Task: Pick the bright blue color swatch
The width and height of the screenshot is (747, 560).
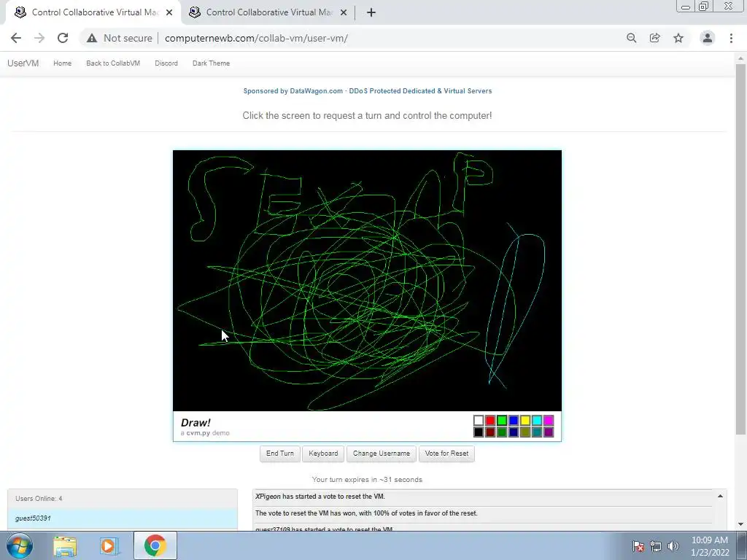Action: (x=514, y=420)
